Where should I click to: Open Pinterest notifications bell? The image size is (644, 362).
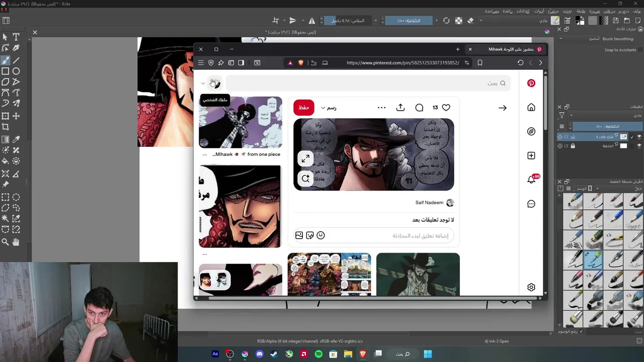coord(531,179)
